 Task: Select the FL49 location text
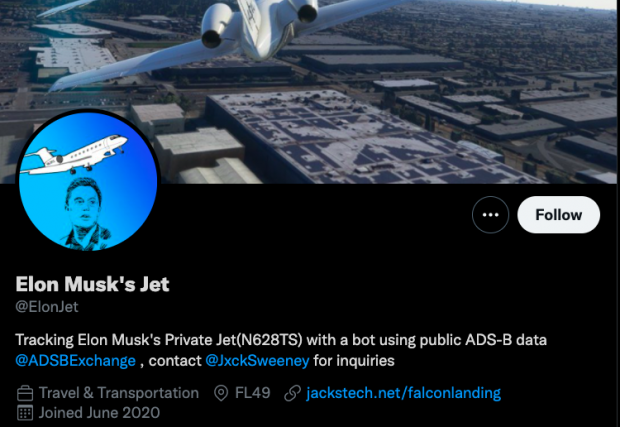click(x=253, y=393)
